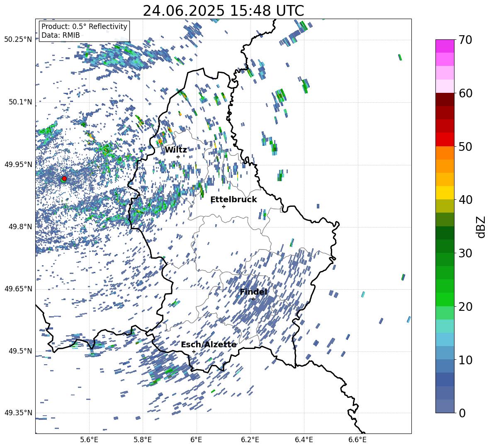Click the Esch/Alzette city label
The height and width of the screenshot is (448, 491).
[x=209, y=344]
